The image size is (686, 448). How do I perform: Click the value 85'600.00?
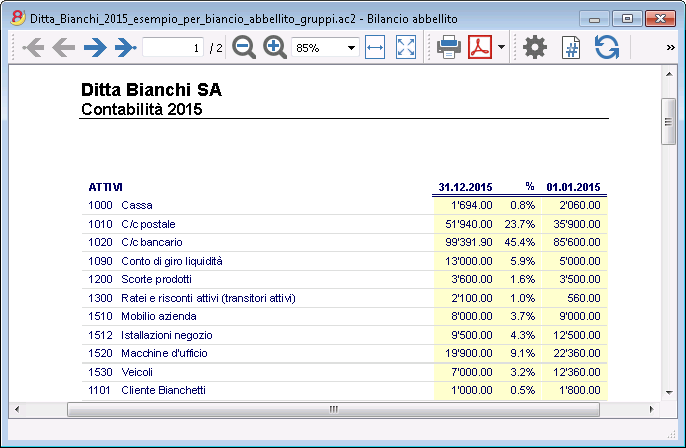[x=577, y=242]
